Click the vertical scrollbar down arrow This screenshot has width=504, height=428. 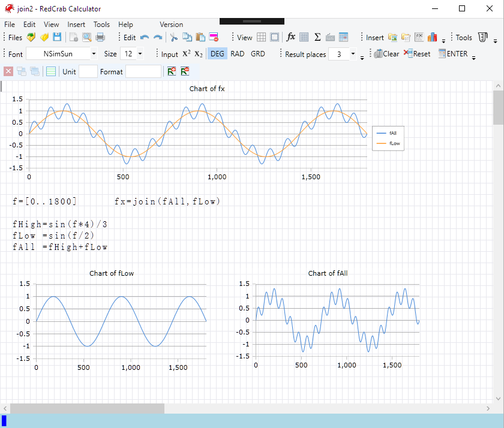click(x=498, y=399)
